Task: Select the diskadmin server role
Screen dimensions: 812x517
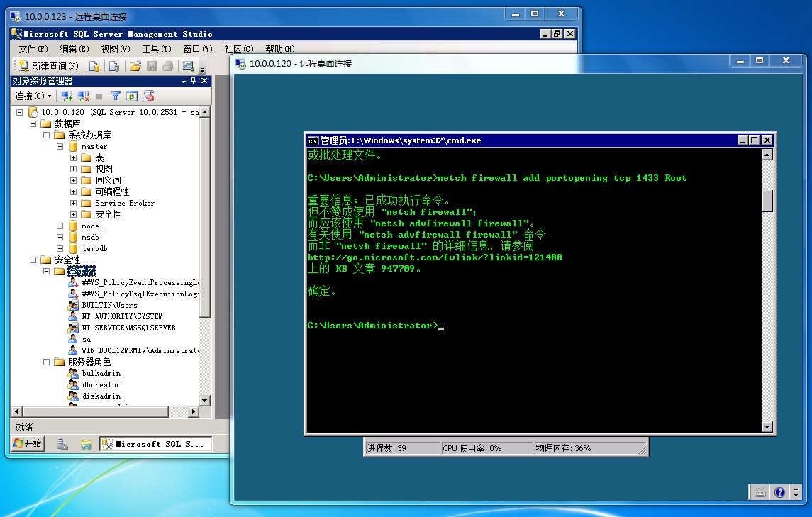Action: (x=101, y=396)
